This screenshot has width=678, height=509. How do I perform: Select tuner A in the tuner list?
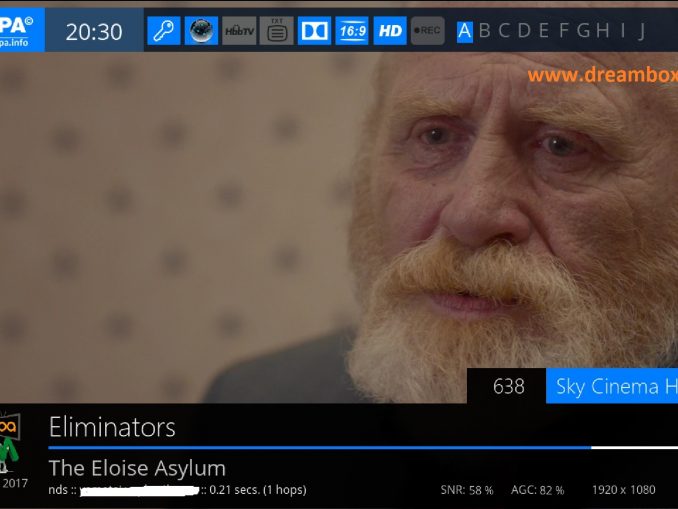coord(465,32)
